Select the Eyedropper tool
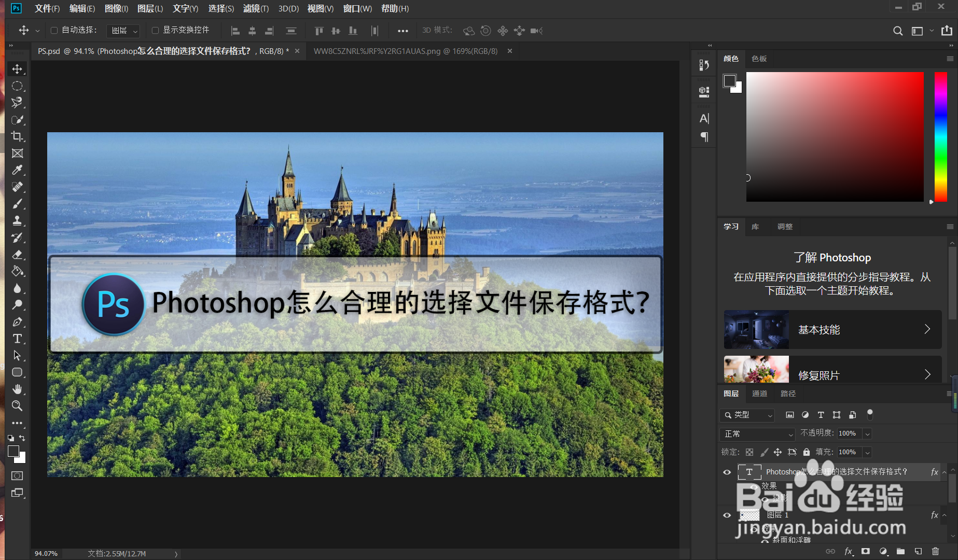958x560 pixels. (17, 170)
